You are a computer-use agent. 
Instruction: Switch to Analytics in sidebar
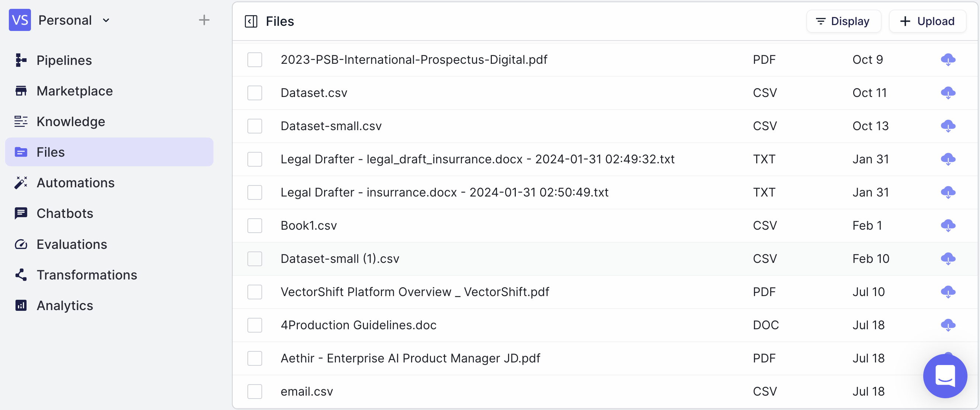point(109,305)
